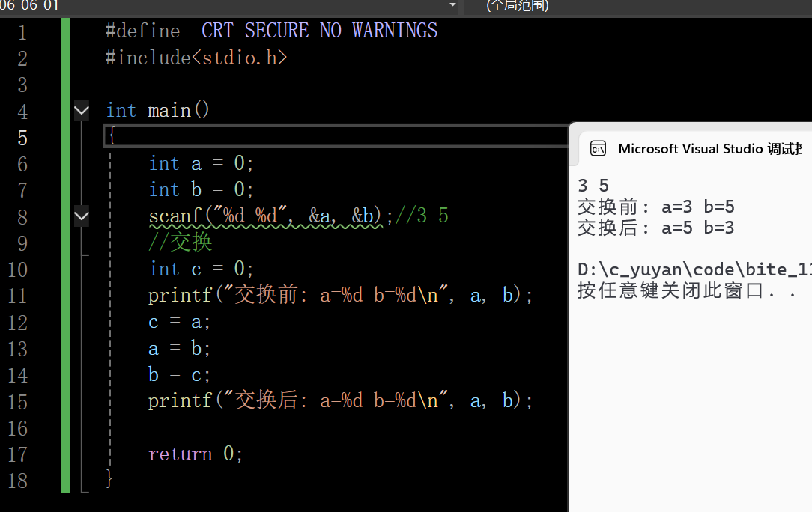812x512 pixels.
Task: Click the 'c = a;' statement
Action: coord(179,322)
